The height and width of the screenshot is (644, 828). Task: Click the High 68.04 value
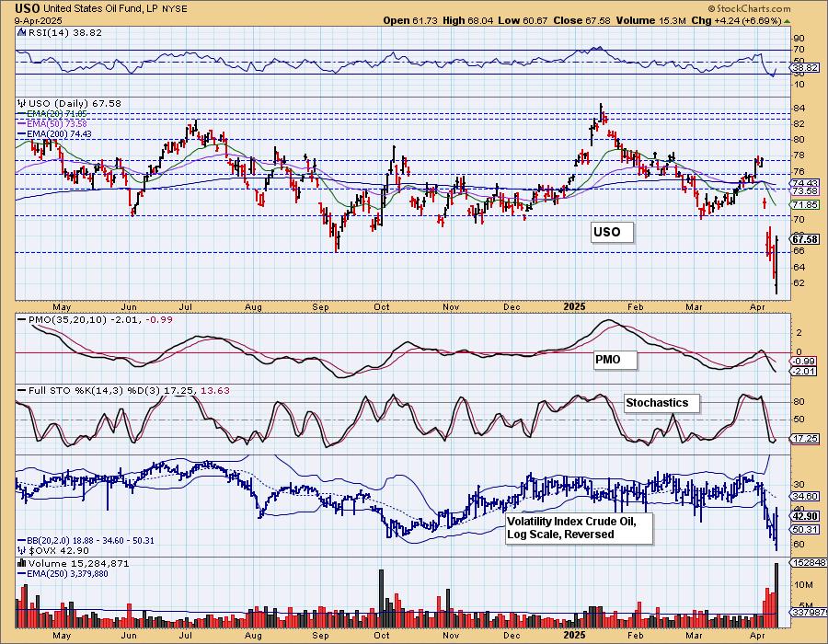(468, 20)
